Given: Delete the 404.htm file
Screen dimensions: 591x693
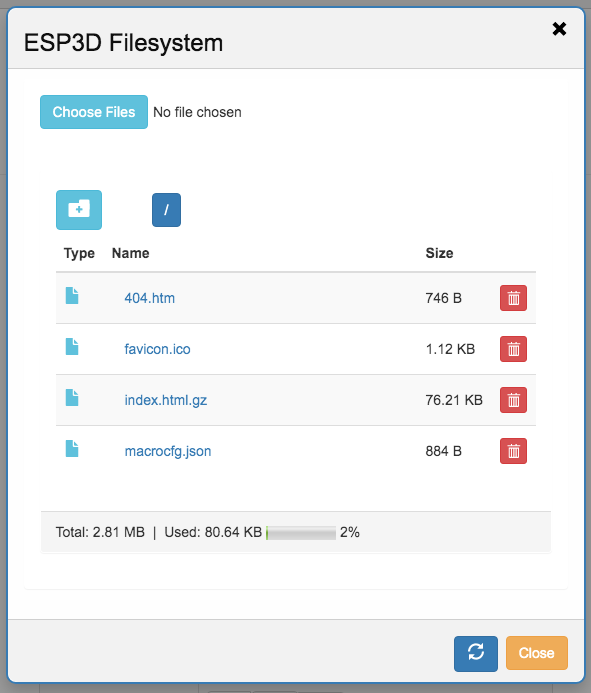Looking at the screenshot, I should 513,298.
